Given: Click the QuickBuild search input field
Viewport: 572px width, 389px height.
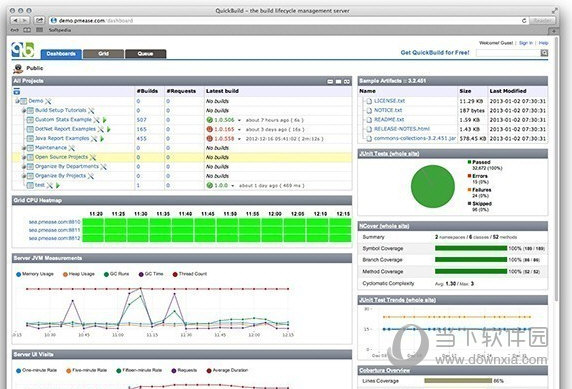Looking at the screenshot, I should coord(508,53).
